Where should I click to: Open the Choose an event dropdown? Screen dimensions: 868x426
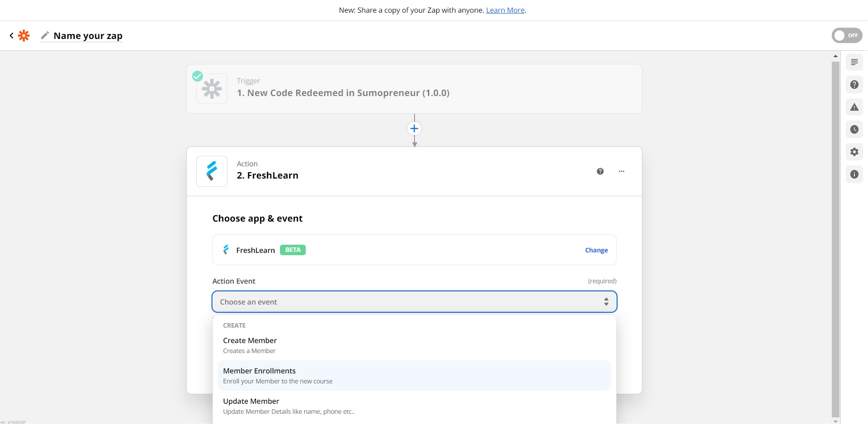click(414, 302)
